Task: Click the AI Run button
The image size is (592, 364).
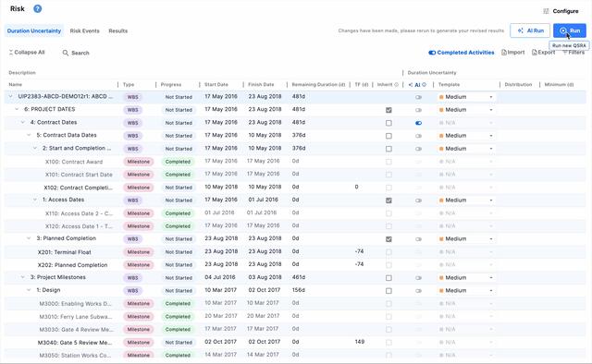Action: pos(530,30)
